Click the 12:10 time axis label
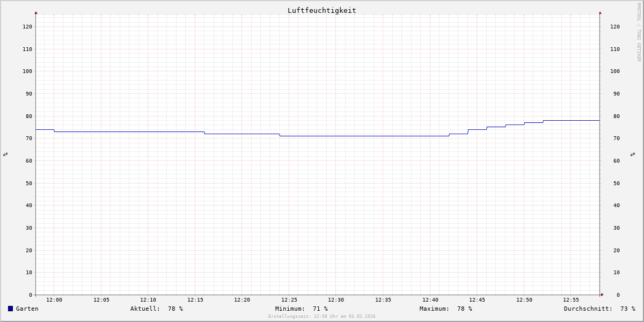This screenshot has height=322, width=644. [x=148, y=300]
